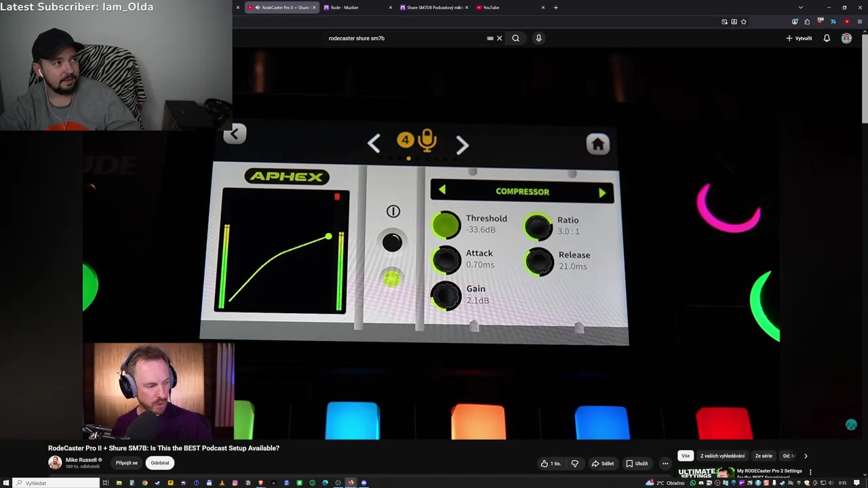Select the Threshold knob

(446, 225)
